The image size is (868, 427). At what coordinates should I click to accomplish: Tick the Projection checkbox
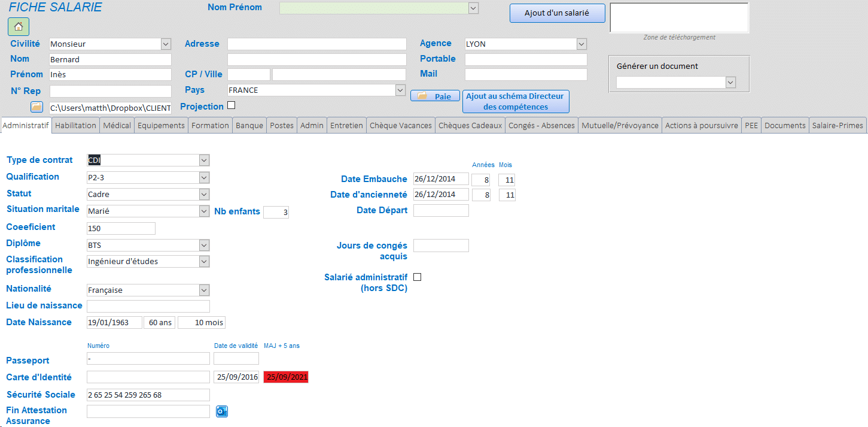coord(232,105)
